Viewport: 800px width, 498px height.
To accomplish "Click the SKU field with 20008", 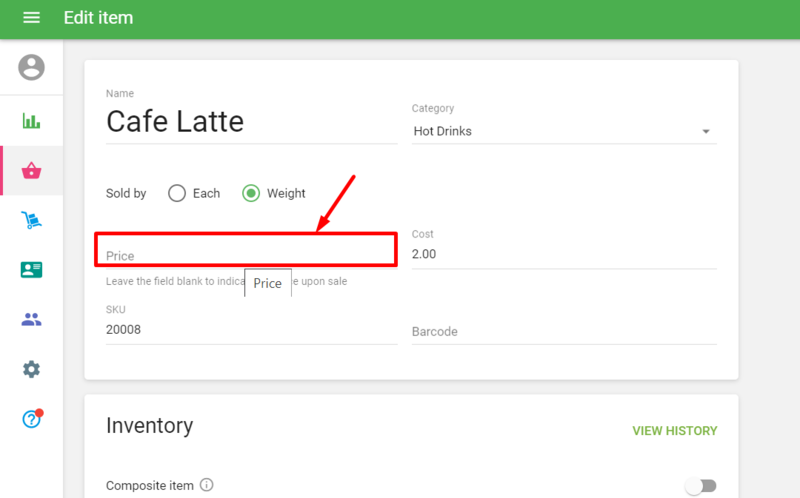I will click(250, 329).
